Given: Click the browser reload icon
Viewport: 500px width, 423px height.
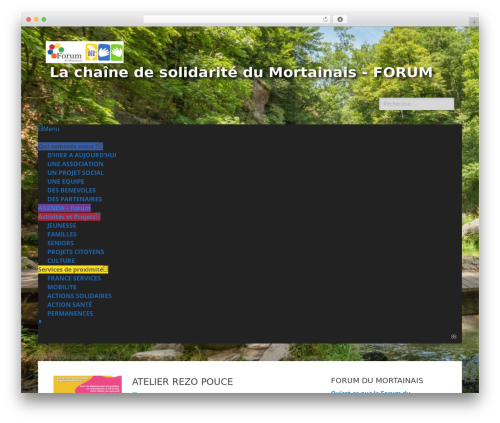Looking at the screenshot, I should [x=325, y=19].
